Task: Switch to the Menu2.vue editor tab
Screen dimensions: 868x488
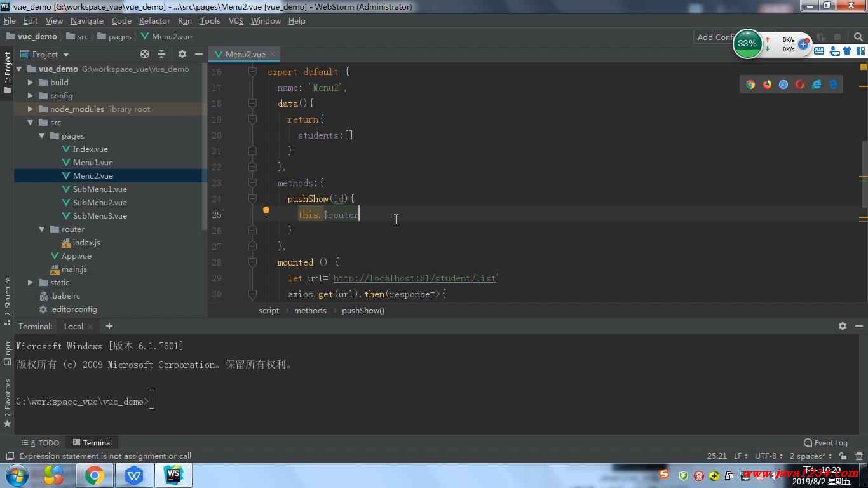Action: 245,54
